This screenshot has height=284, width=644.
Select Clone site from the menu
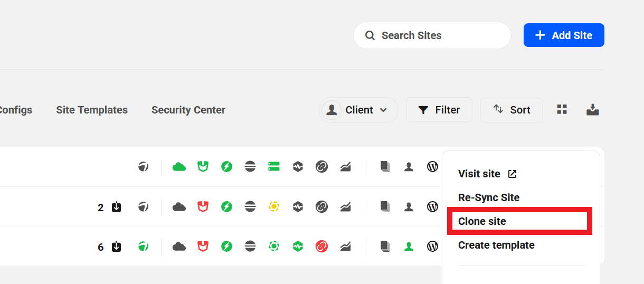(x=482, y=221)
